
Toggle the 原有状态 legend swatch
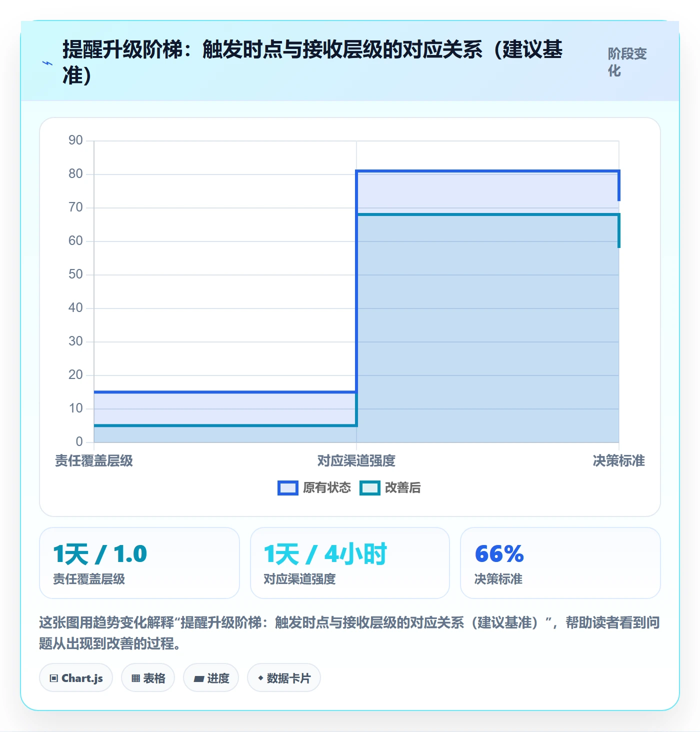[288, 488]
